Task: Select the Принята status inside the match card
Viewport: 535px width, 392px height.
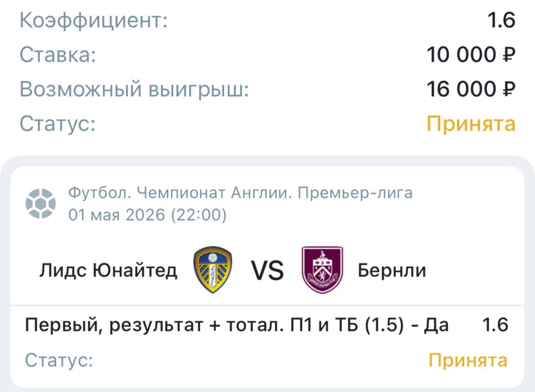Action: pos(468,360)
